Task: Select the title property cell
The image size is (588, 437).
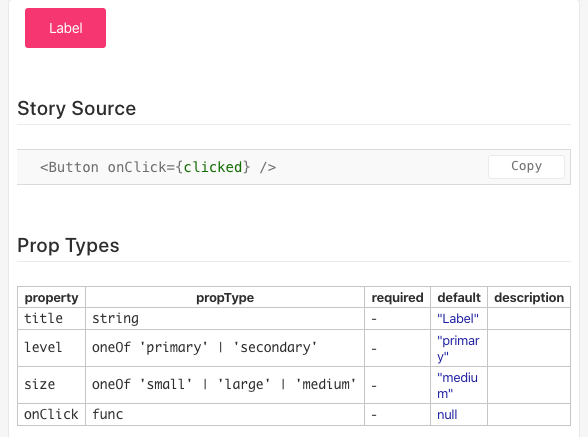Action: tap(51, 319)
